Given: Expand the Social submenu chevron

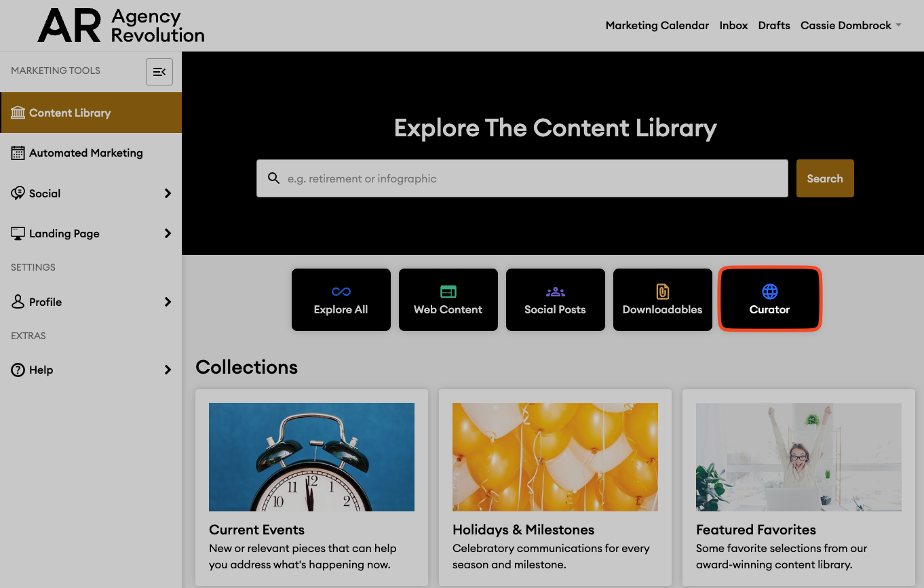Looking at the screenshot, I should click(x=168, y=193).
